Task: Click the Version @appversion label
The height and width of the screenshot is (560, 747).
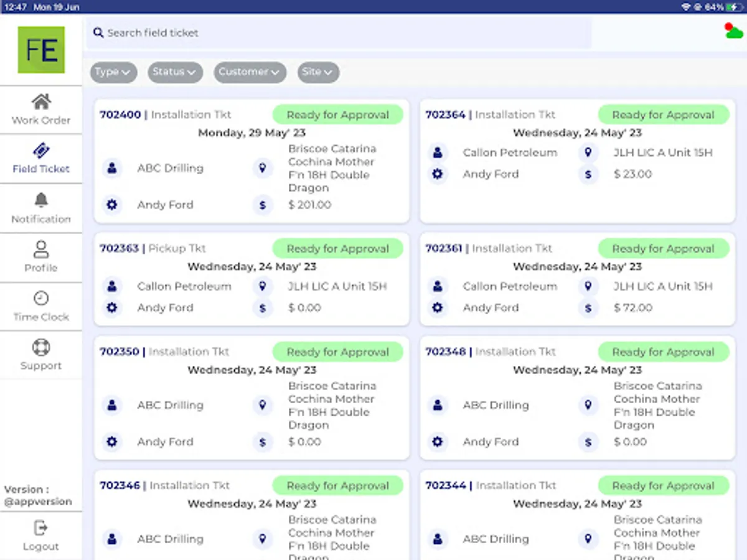Action: (x=38, y=495)
